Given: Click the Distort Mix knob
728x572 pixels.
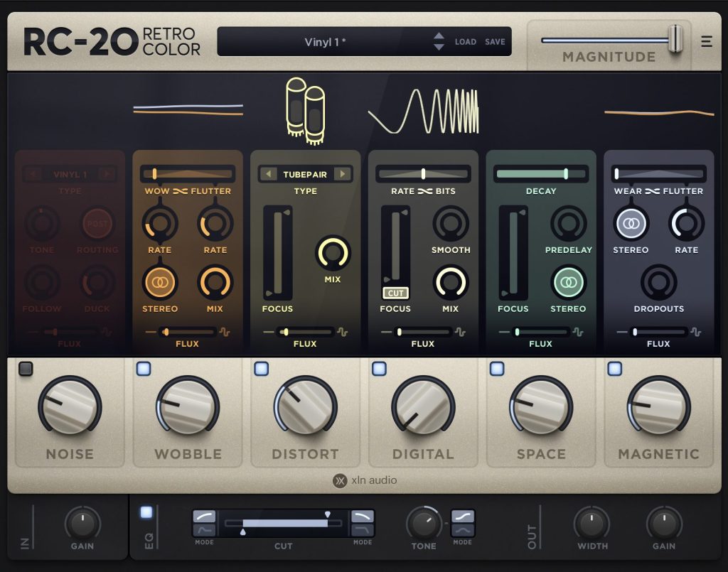Looking at the screenshot, I should point(333,253).
